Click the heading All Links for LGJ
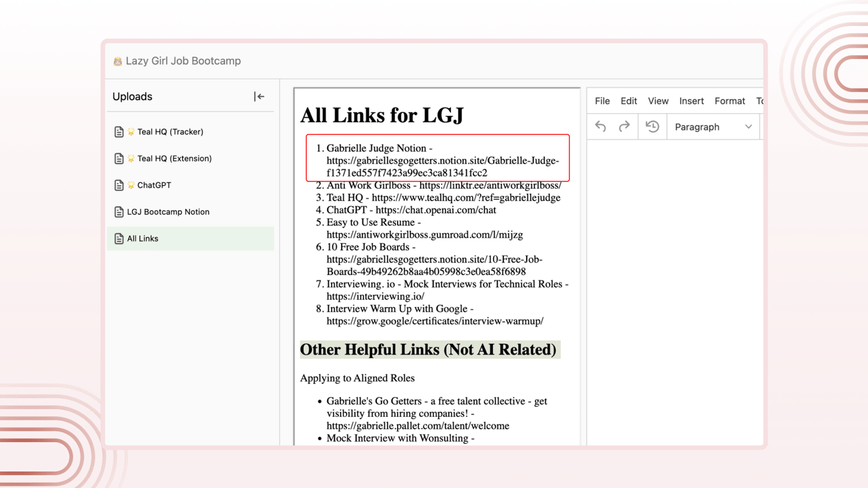868x488 pixels. click(x=382, y=115)
